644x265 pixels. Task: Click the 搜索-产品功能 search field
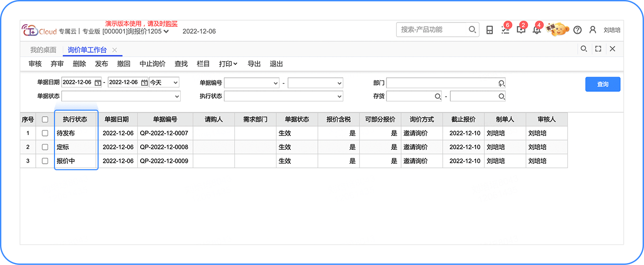pyautogui.click(x=433, y=30)
